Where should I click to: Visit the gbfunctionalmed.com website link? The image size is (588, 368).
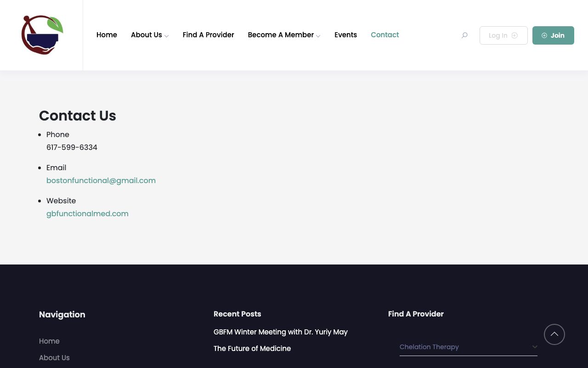87,213
